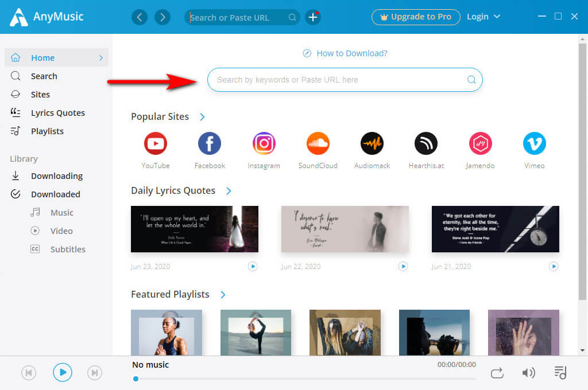Click Upgrade to Pro button
The height and width of the screenshot is (390, 588).
tap(416, 17)
